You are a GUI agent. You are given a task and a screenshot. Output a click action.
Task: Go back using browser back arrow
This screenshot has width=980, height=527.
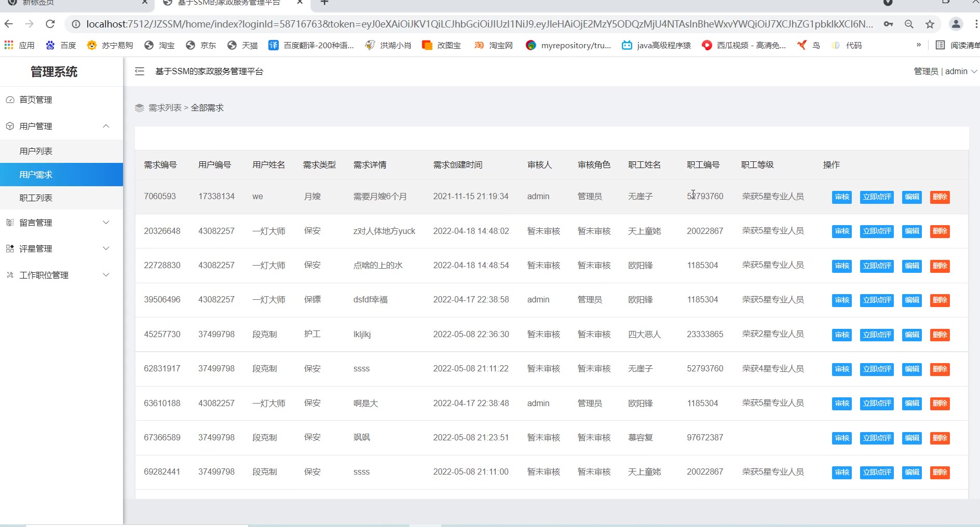click(x=9, y=24)
